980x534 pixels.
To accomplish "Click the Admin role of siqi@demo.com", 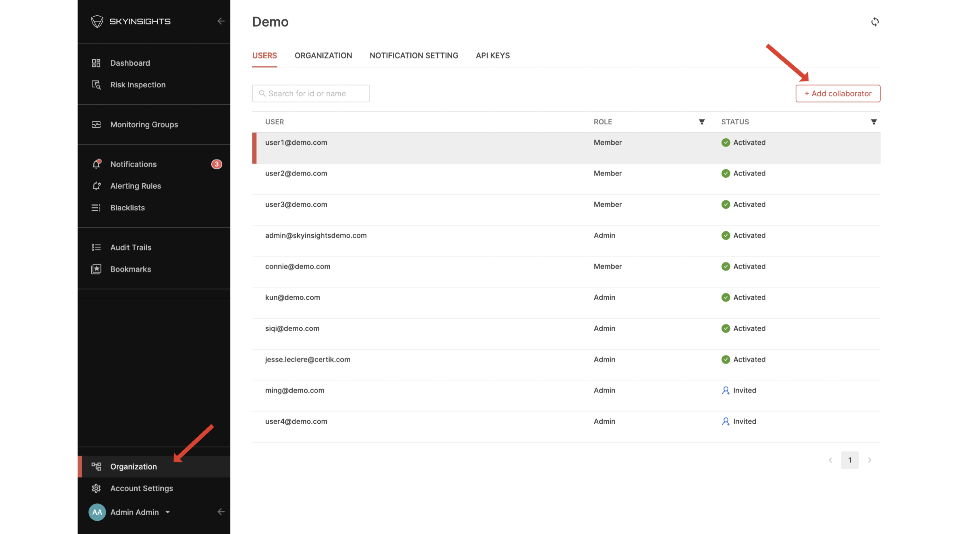I will pyautogui.click(x=604, y=328).
